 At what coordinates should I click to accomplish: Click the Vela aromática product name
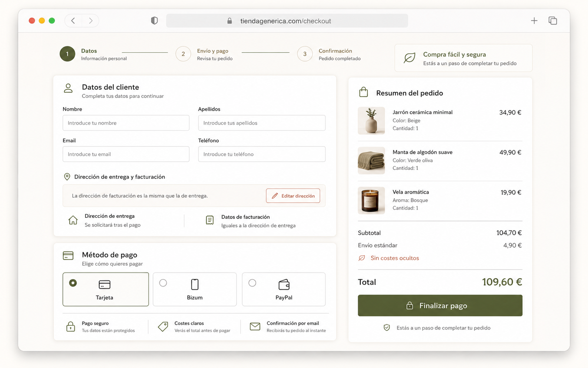(x=411, y=192)
